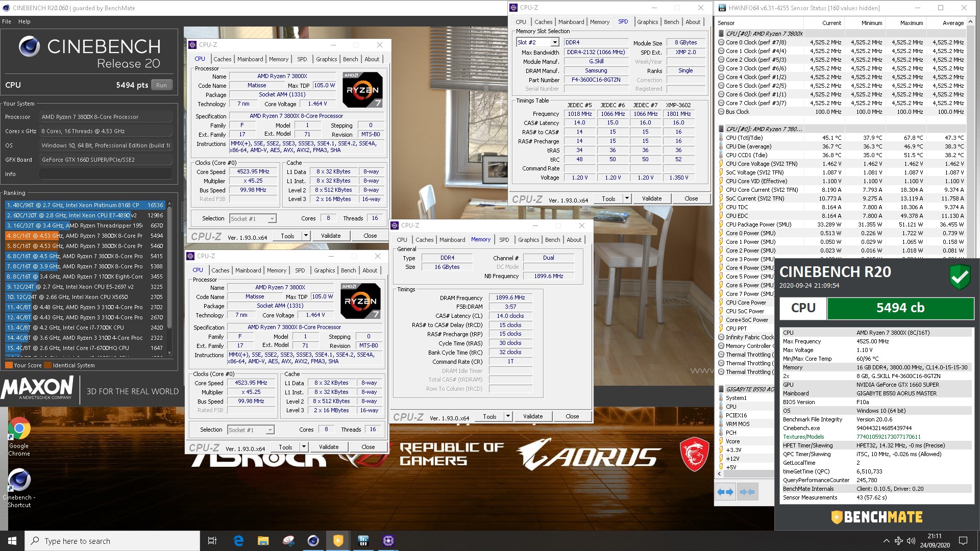Show hidden tray icons chevron
This screenshot has width=980, height=551.
pos(886,541)
